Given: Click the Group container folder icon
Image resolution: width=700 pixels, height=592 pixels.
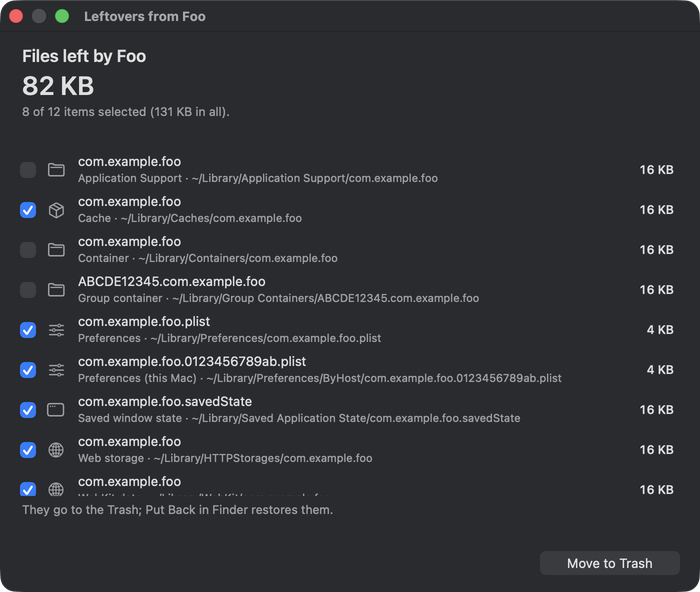Looking at the screenshot, I should (56, 290).
